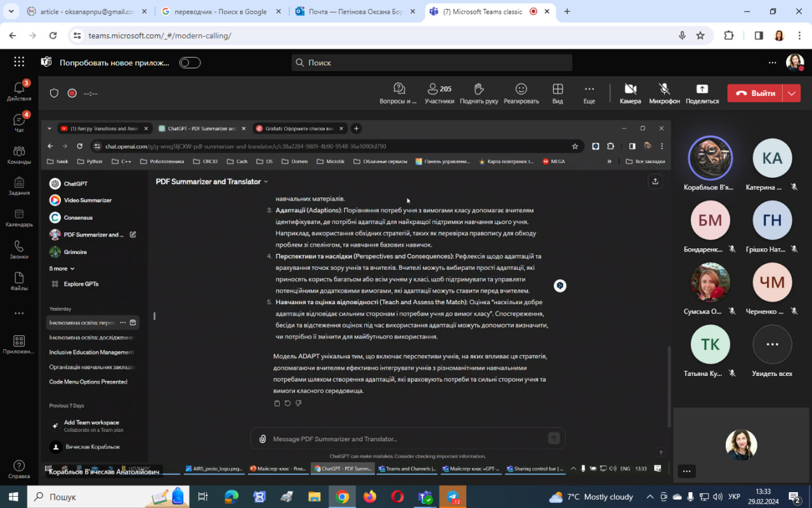Image resolution: width=812 pixels, height=508 pixels.
Task: Open Задания in the Teams sidebar
Action: tap(19, 186)
